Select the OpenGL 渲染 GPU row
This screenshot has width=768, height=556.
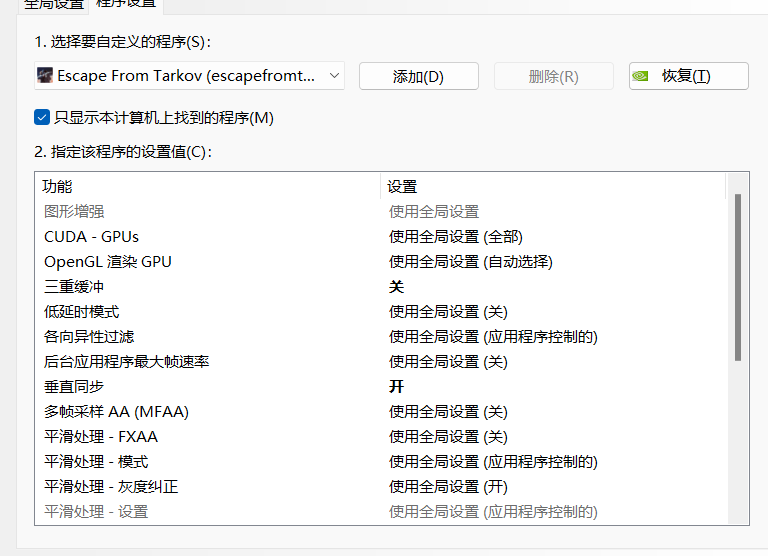(108, 262)
